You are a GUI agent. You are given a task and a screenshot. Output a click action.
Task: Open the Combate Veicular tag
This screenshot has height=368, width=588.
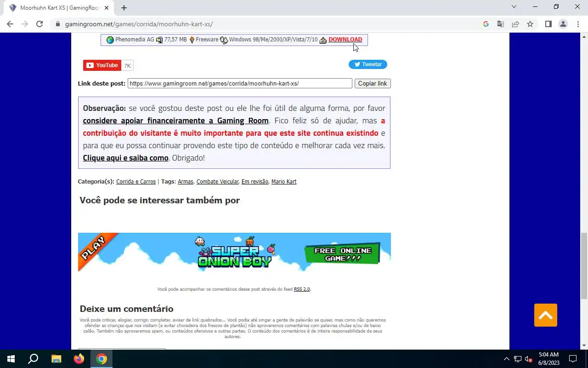pos(217,182)
